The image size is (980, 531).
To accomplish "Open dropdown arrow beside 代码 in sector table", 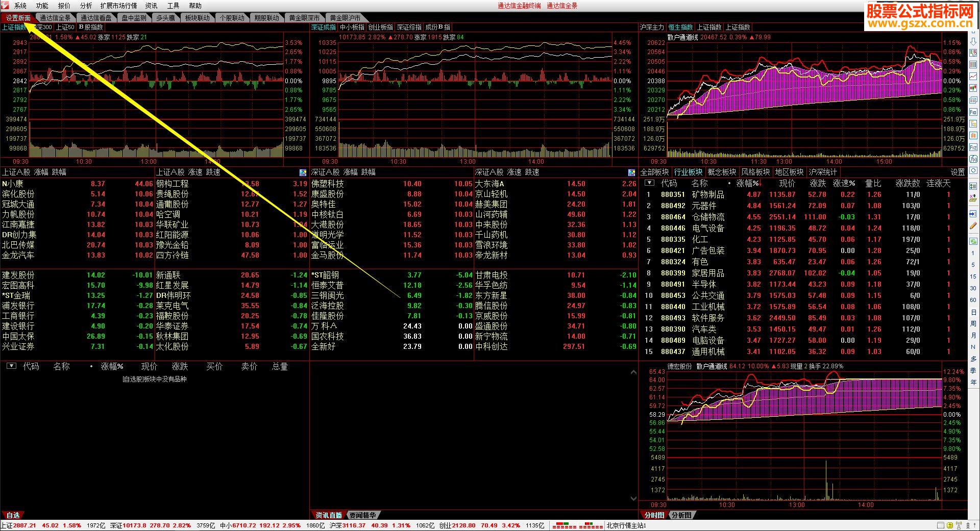I will (x=649, y=183).
